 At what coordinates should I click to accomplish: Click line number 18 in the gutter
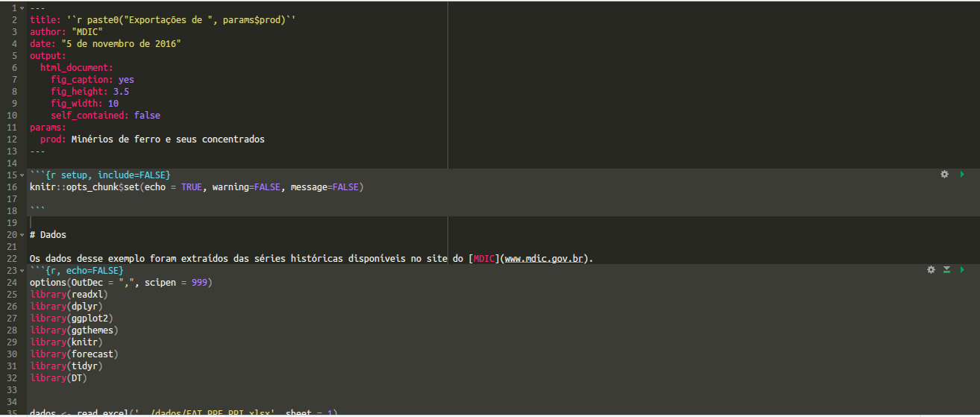click(x=11, y=210)
